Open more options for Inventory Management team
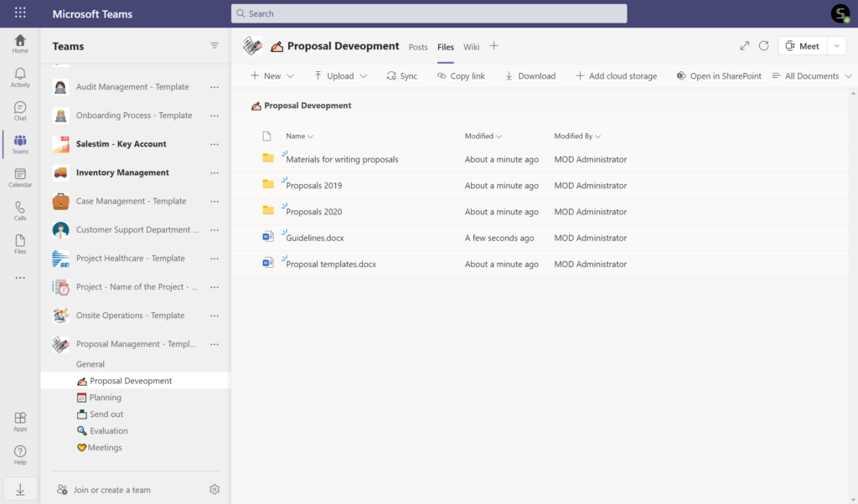 click(214, 172)
